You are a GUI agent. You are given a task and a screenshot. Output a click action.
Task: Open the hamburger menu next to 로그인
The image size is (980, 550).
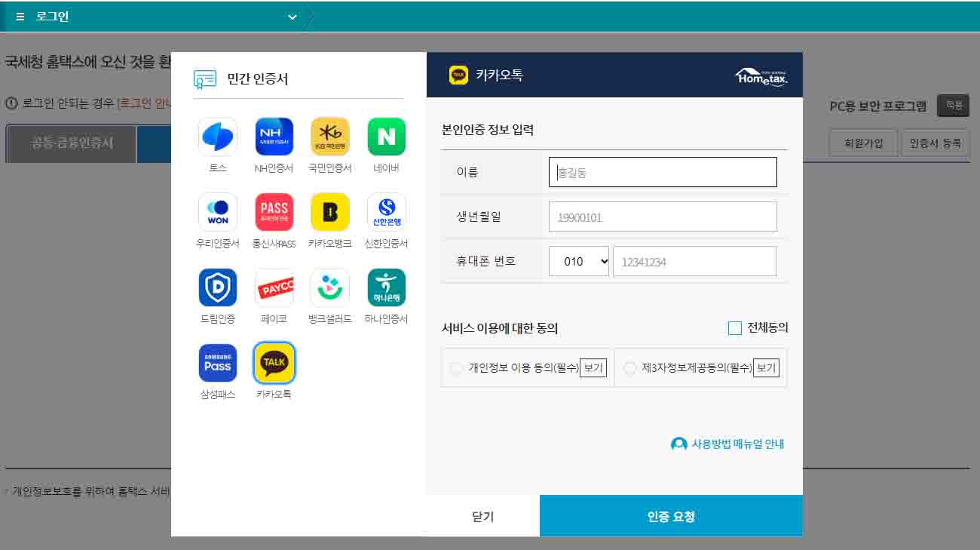click(x=20, y=17)
